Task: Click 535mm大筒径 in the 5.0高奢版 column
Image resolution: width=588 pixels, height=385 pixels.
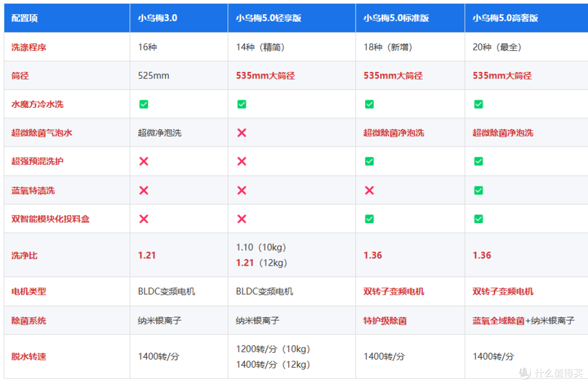Action: (502, 76)
